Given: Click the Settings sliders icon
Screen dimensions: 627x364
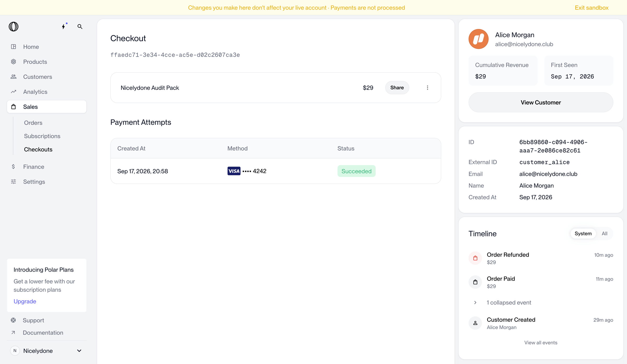Looking at the screenshot, I should [14, 182].
